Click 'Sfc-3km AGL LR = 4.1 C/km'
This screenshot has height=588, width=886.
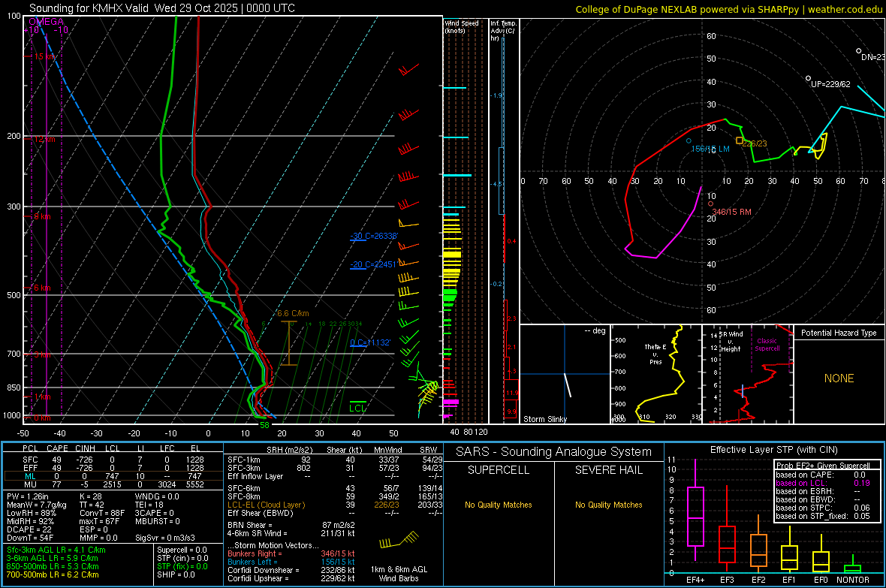point(56,550)
